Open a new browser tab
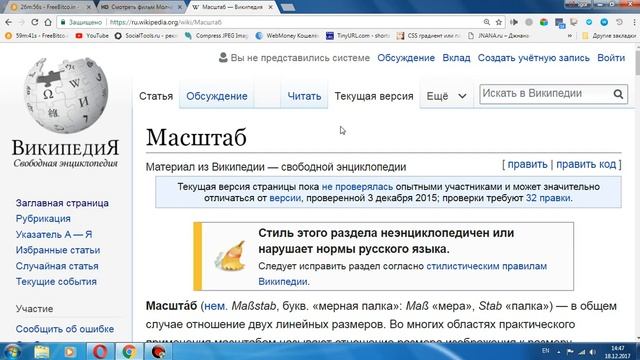The image size is (640, 360). click(x=288, y=7)
